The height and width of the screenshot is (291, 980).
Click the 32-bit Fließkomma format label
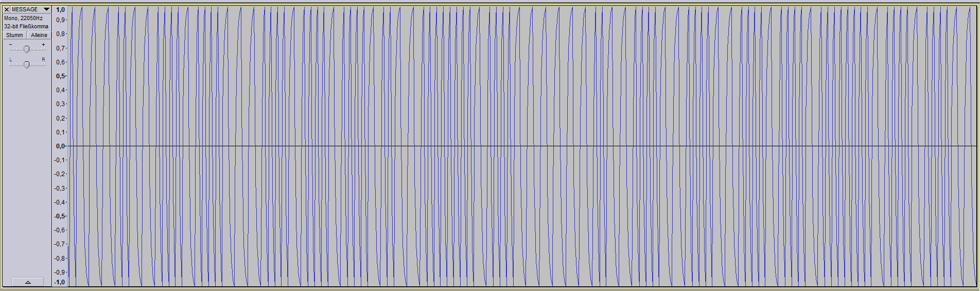26,26
